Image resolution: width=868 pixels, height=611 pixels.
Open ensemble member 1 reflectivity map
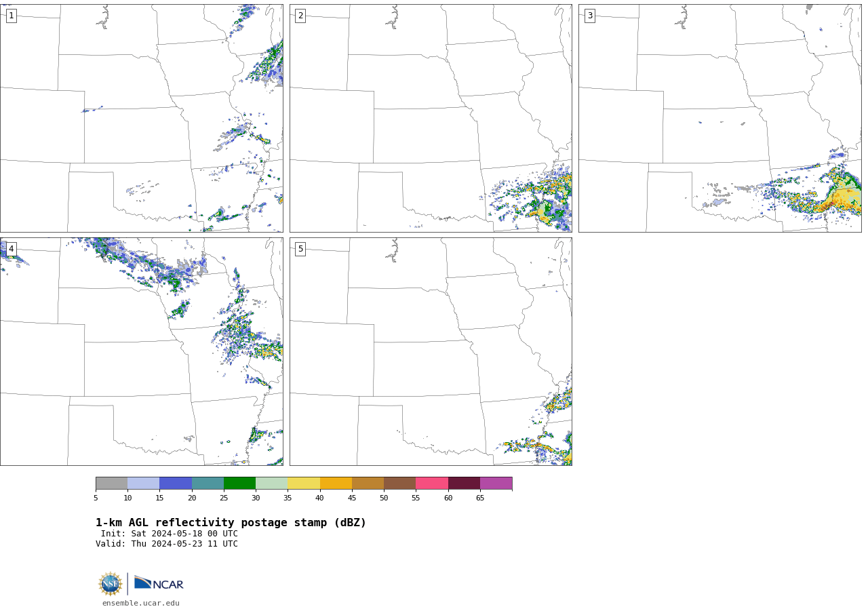[x=141, y=118]
